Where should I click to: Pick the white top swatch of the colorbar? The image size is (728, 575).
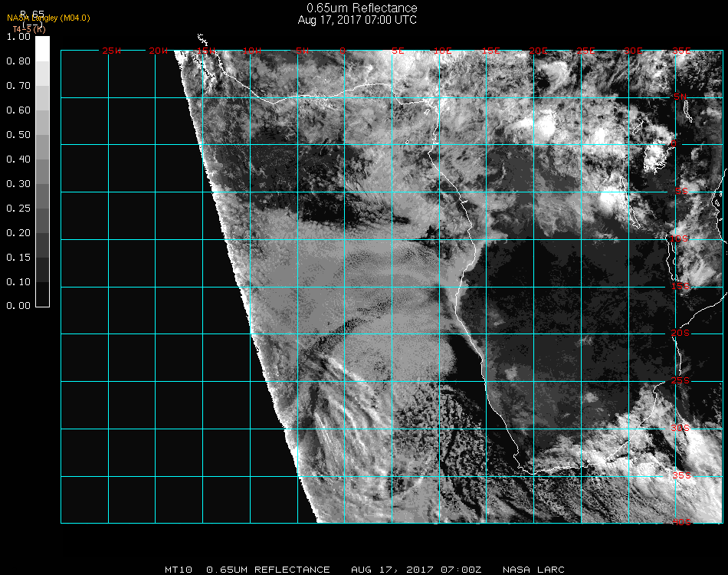(42, 49)
